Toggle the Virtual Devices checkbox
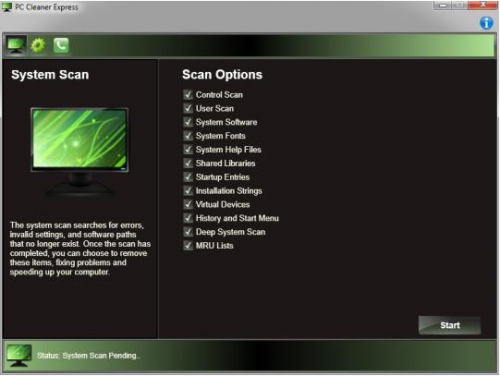 point(188,204)
